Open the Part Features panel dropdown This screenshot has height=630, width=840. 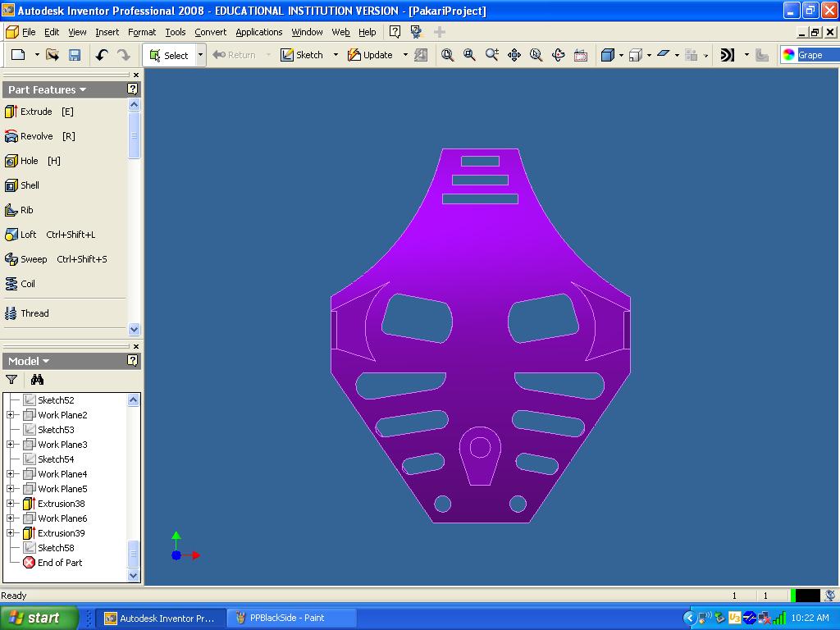tap(47, 90)
